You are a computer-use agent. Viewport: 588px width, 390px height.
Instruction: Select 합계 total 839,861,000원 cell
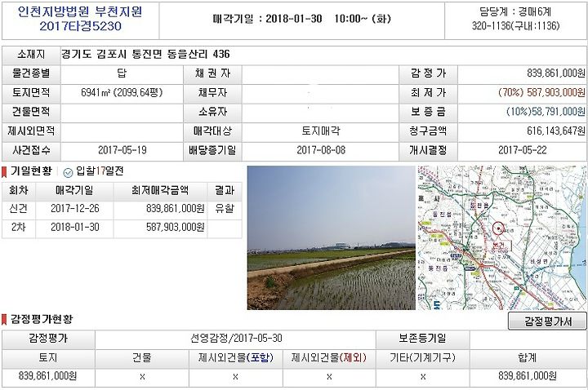pyautogui.click(x=528, y=376)
